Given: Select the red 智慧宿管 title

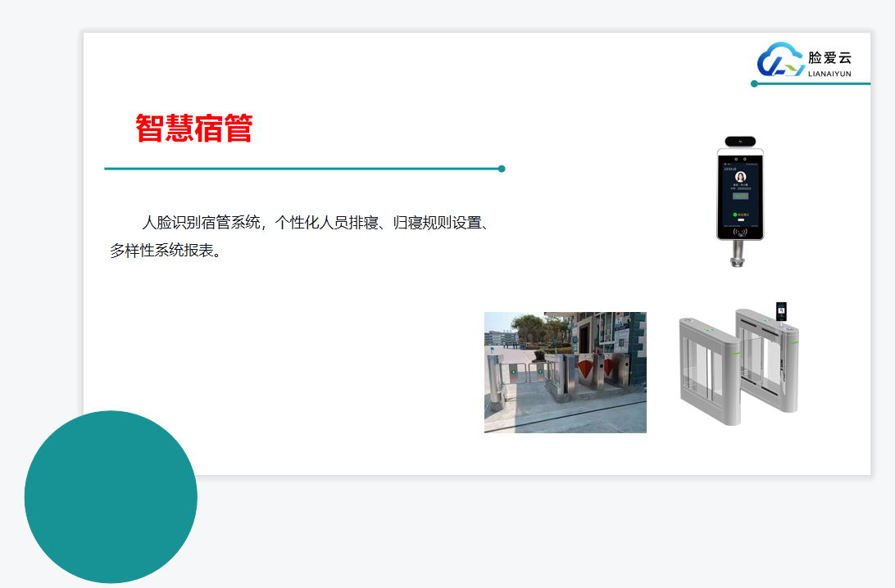Looking at the screenshot, I should (x=194, y=129).
